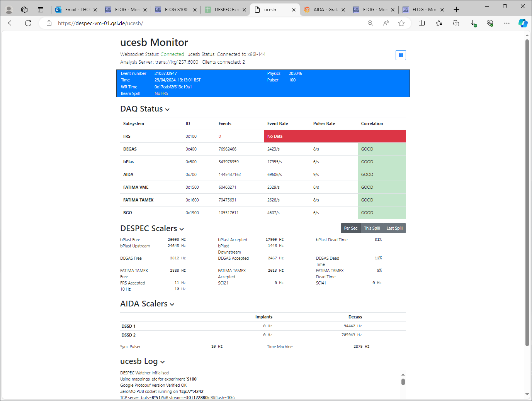Switch scalers view to This Spill
The height and width of the screenshot is (401, 532).
[x=372, y=228]
